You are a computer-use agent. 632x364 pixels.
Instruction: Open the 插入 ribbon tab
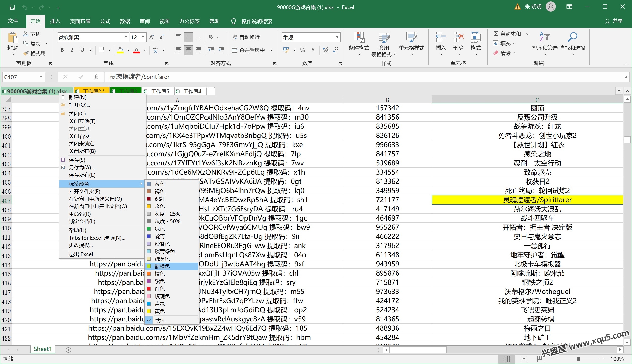pos(55,21)
